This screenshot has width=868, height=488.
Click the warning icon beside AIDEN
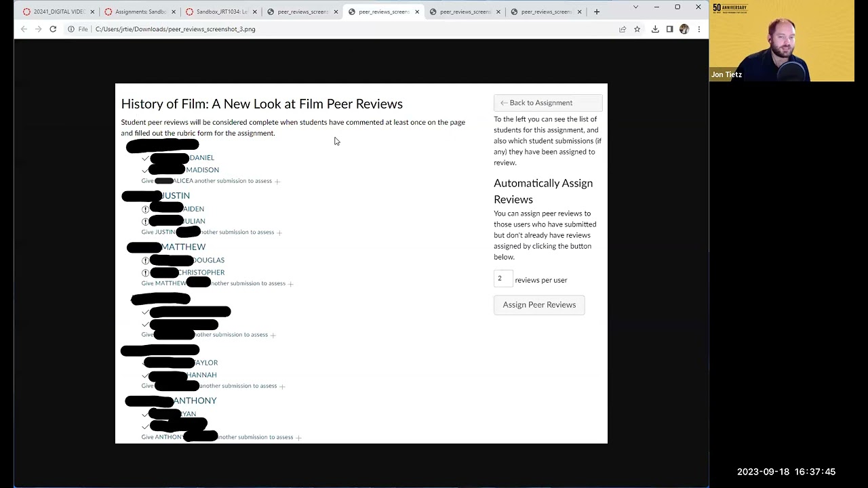coord(145,209)
